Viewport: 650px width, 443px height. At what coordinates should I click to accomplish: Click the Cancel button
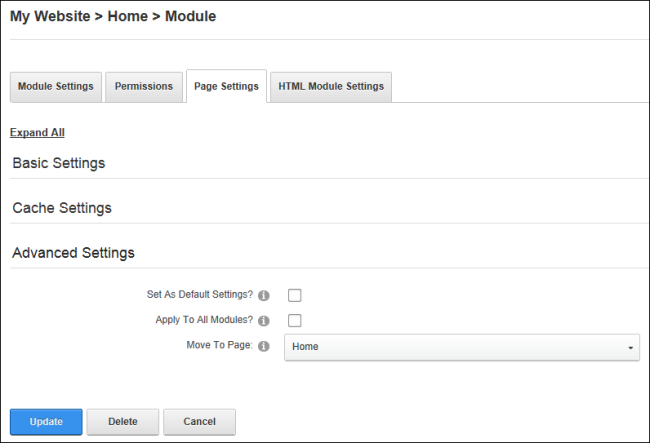point(199,422)
